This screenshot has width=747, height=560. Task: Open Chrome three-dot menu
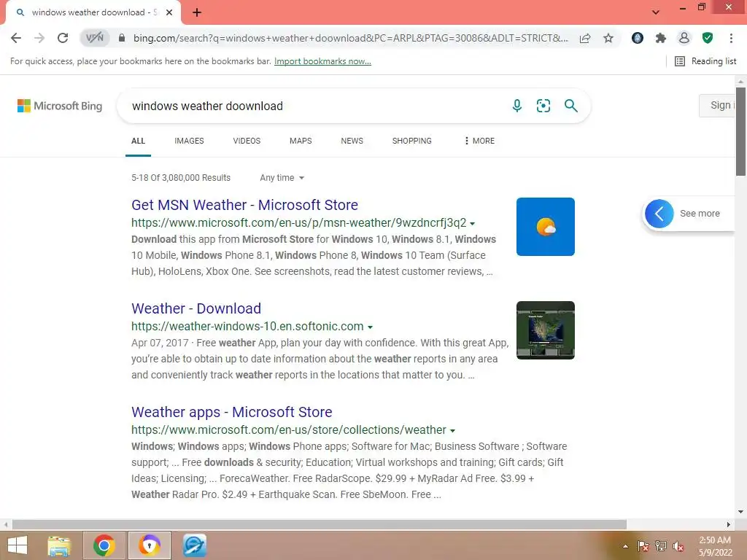coord(731,38)
